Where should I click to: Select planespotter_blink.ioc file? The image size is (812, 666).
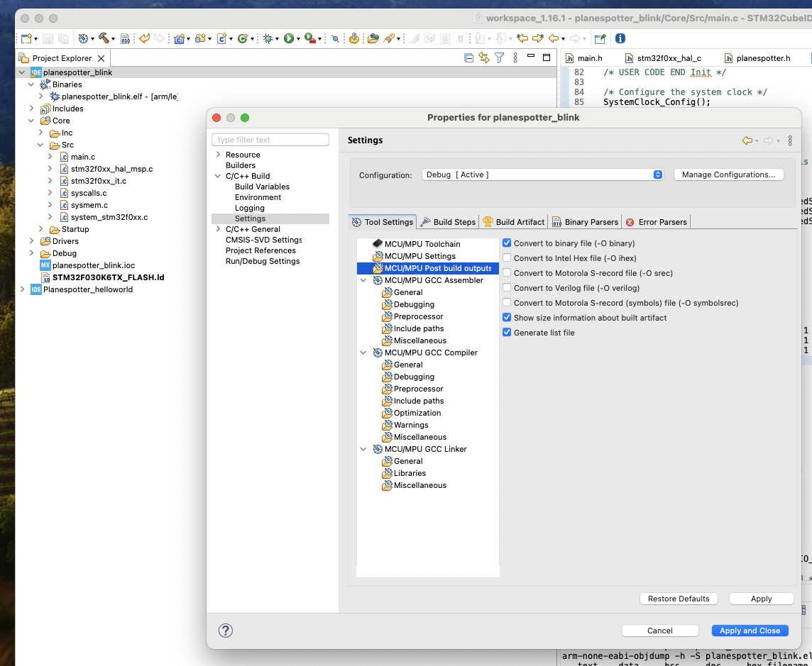tap(93, 265)
